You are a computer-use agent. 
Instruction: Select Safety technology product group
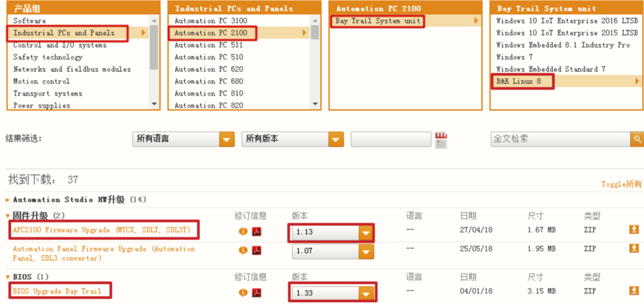click(48, 57)
